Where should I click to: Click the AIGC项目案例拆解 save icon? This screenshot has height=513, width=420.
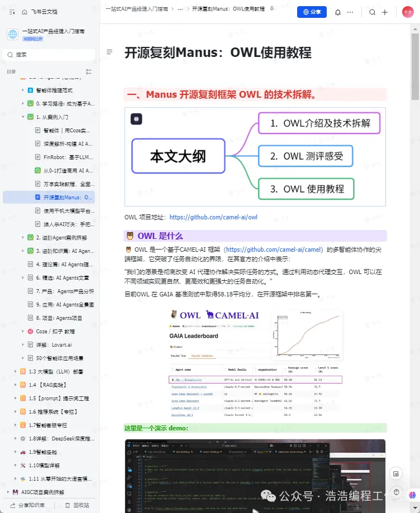point(16,492)
